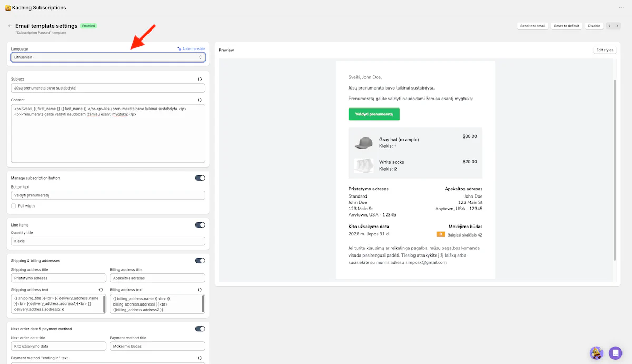The width and height of the screenshot is (632, 364).
Task: Click "Mokėjimo būdas" heading in preview
Action: 466,227
